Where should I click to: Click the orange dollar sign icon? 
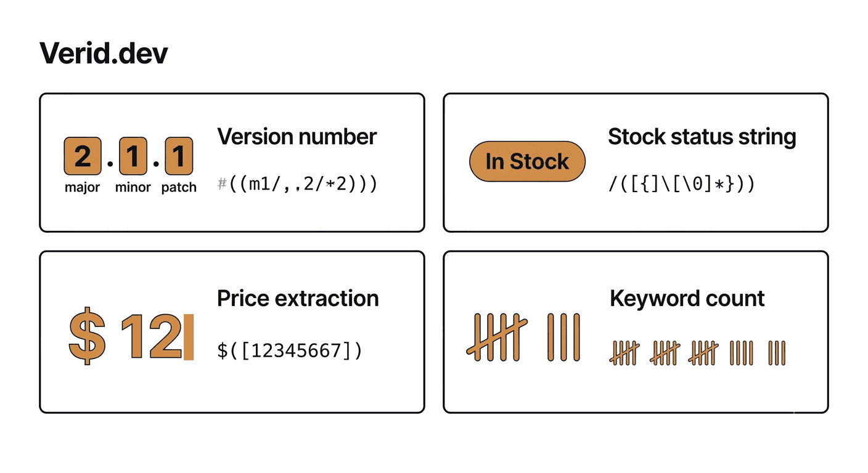click(x=87, y=336)
